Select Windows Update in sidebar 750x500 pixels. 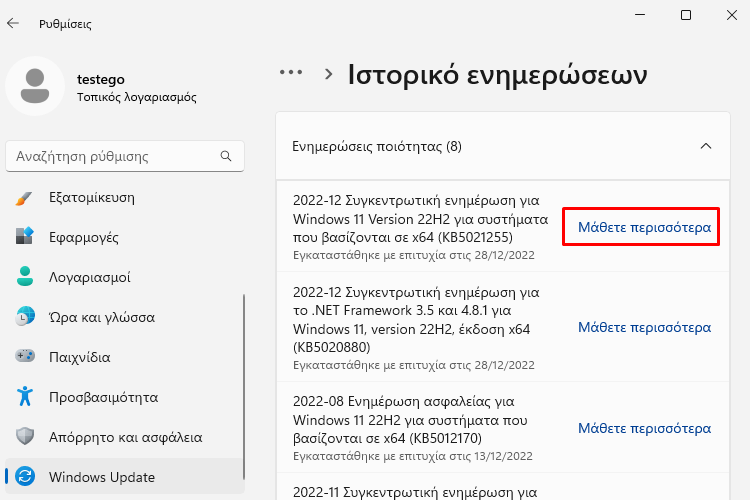pyautogui.click(x=124, y=477)
